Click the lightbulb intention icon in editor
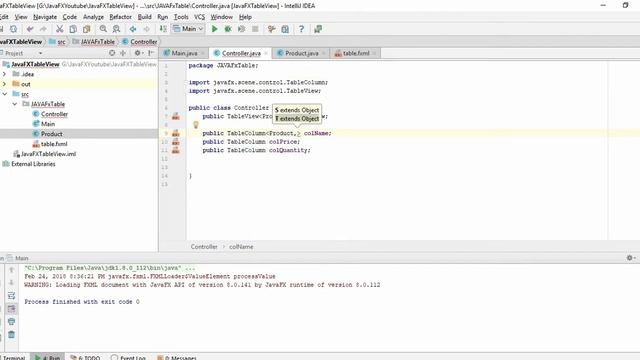The width and height of the screenshot is (640, 360). [x=196, y=125]
